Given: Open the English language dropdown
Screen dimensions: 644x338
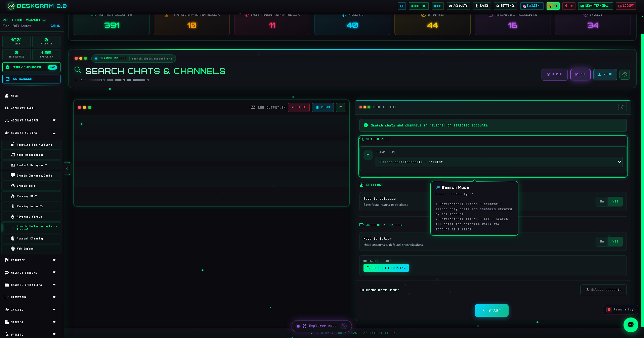Looking at the screenshot, I should pos(532,6).
